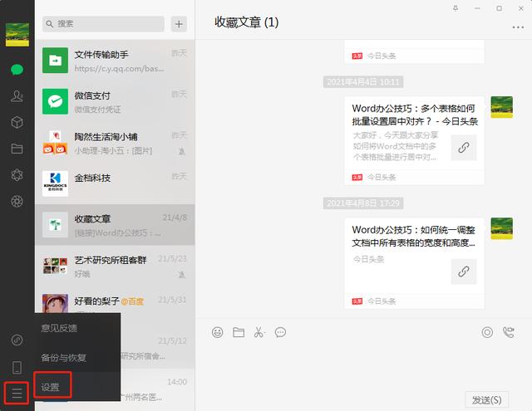Open the Favorites cube icon
Viewport: 532px width, 411px height.
pos(17,122)
